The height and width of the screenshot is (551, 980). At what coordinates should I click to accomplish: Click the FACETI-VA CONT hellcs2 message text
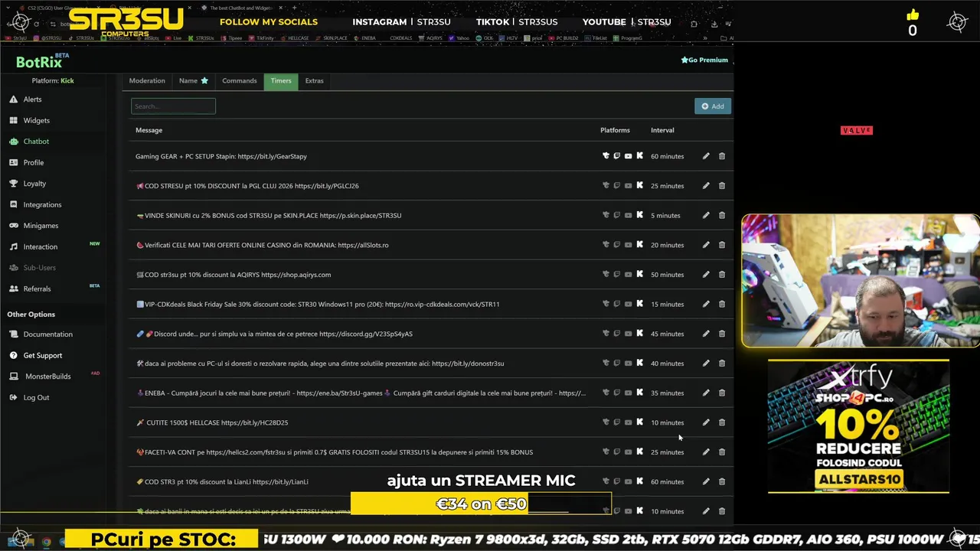(x=335, y=452)
